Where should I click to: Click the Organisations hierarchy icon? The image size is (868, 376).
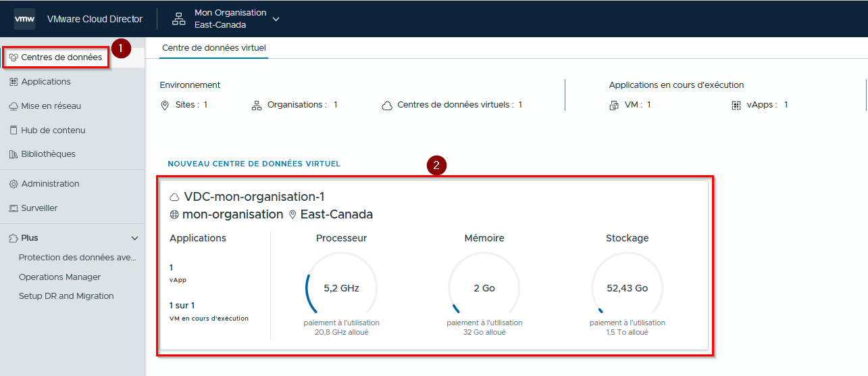tap(256, 105)
